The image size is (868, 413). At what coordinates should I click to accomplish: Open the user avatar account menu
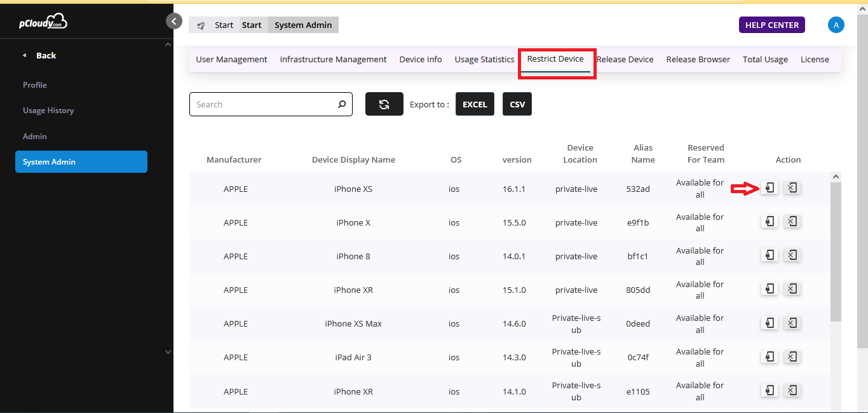tap(836, 25)
